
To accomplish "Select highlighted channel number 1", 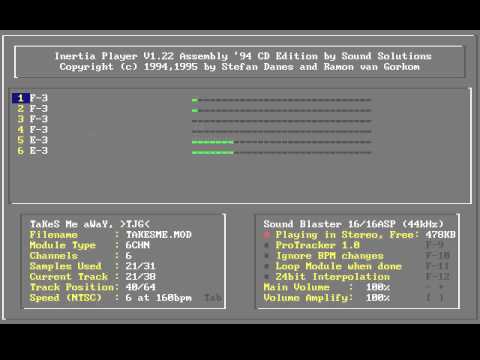I will tap(21, 98).
